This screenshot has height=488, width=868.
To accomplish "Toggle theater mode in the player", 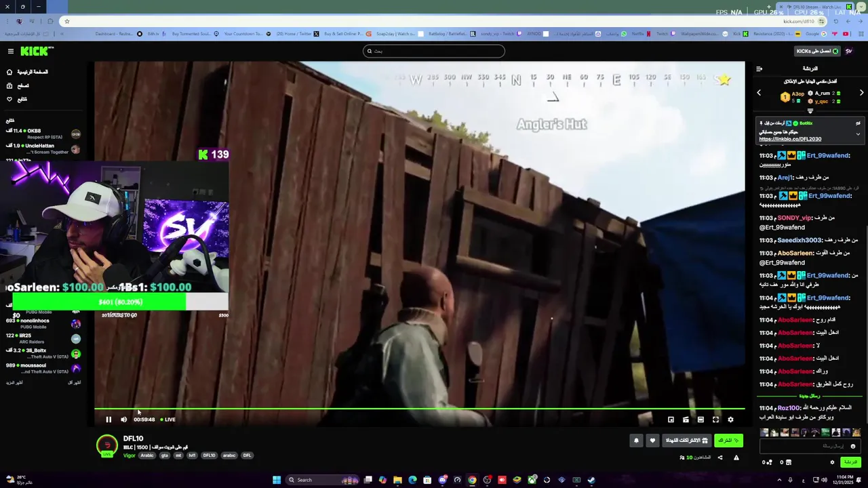I will point(701,420).
